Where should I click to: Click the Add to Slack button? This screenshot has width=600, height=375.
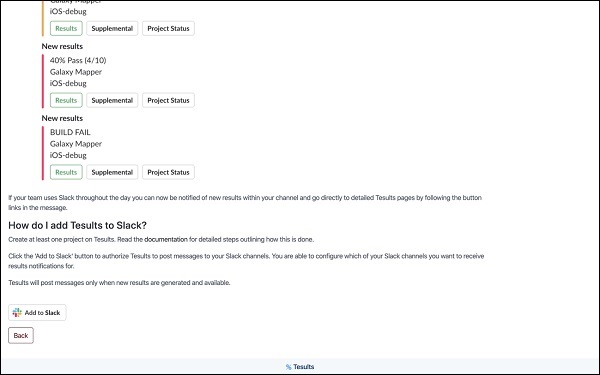coord(37,313)
